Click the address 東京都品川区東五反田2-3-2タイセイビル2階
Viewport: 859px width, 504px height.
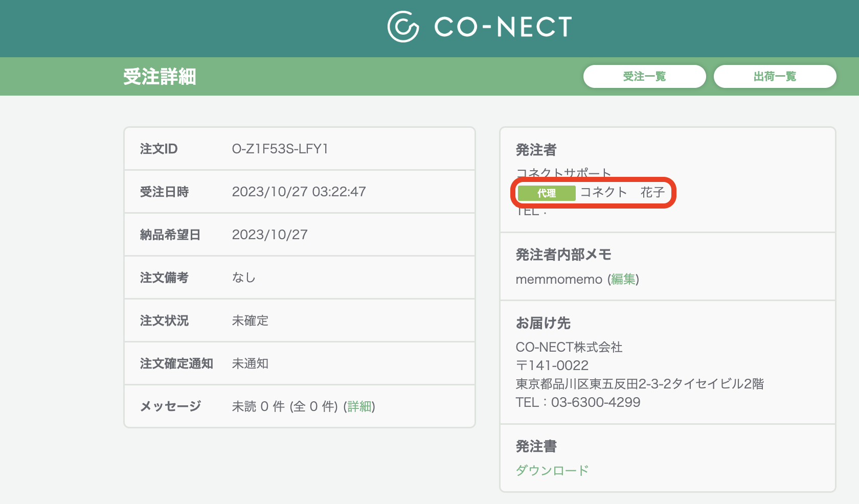[x=640, y=384]
